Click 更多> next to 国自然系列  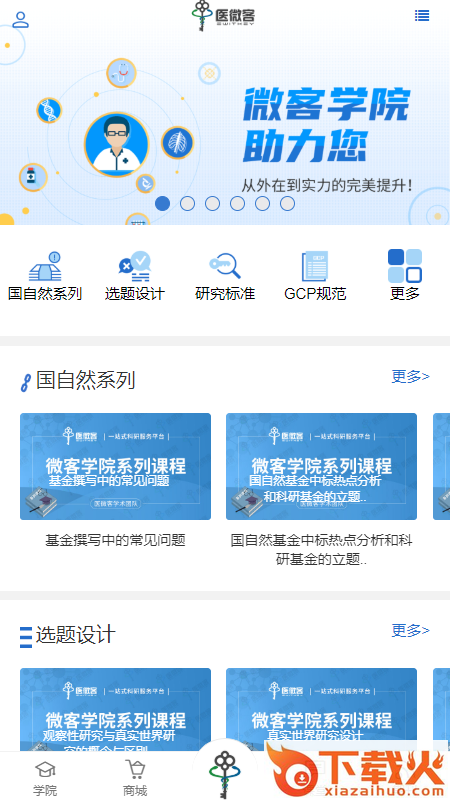[411, 377]
